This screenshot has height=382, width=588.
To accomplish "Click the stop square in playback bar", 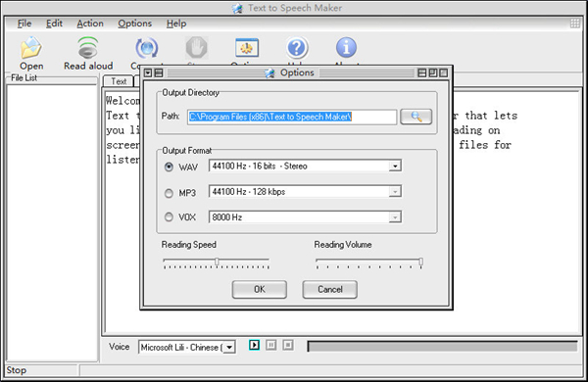I will [x=287, y=345].
